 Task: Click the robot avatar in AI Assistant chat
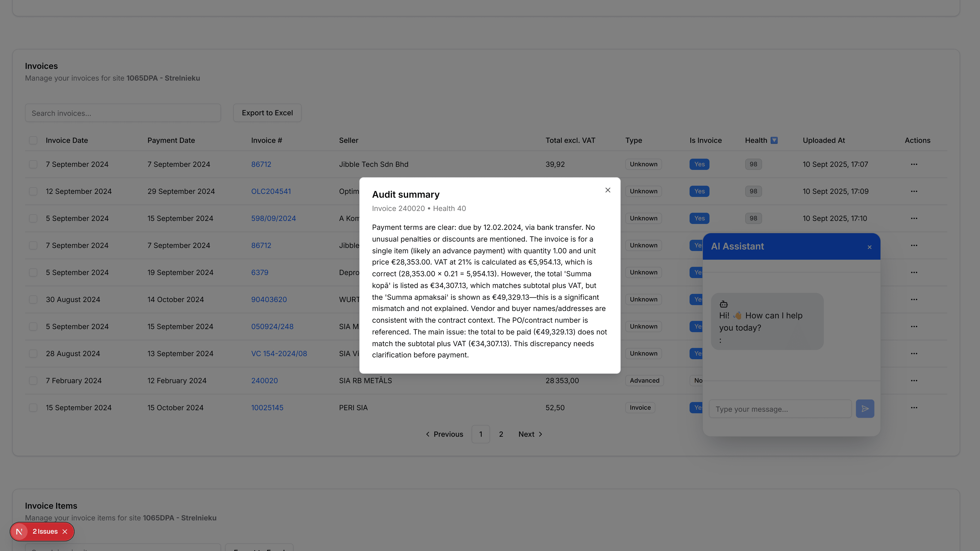pos(723,304)
